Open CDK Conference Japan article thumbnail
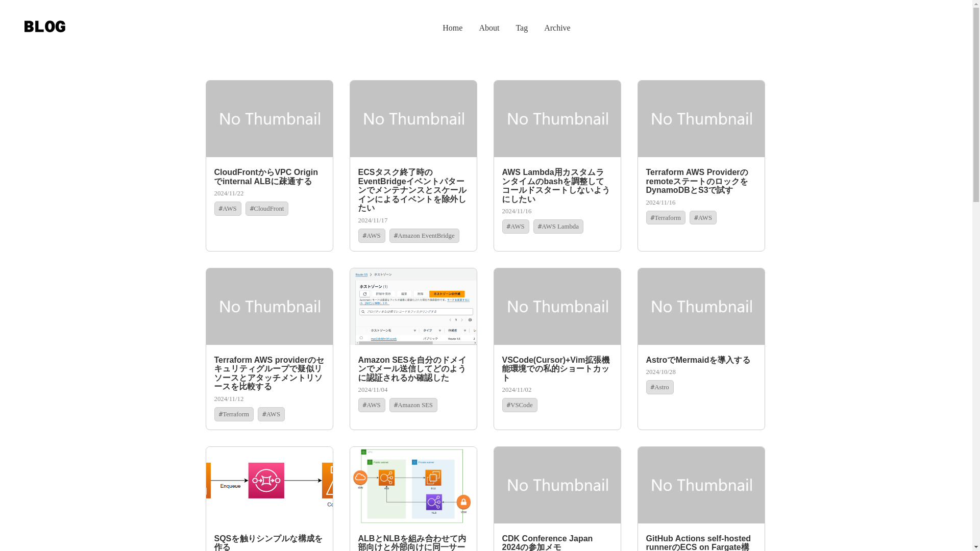 click(557, 485)
